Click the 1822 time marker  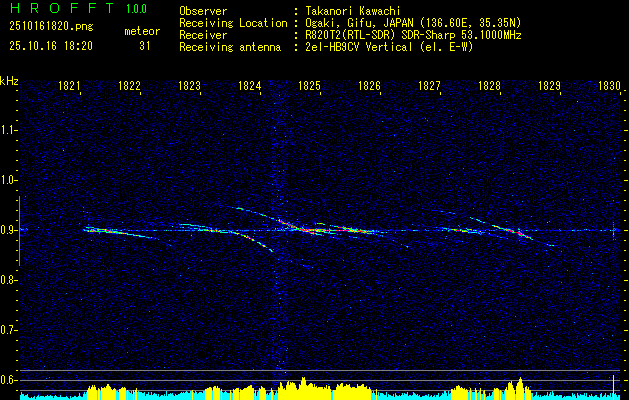click(129, 85)
